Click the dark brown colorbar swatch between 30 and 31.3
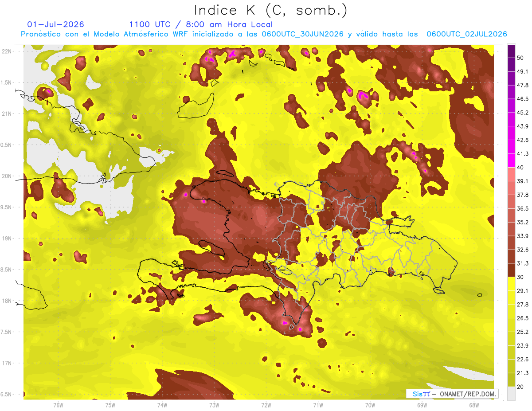Viewport: 532px width, 411px height. coord(511,270)
